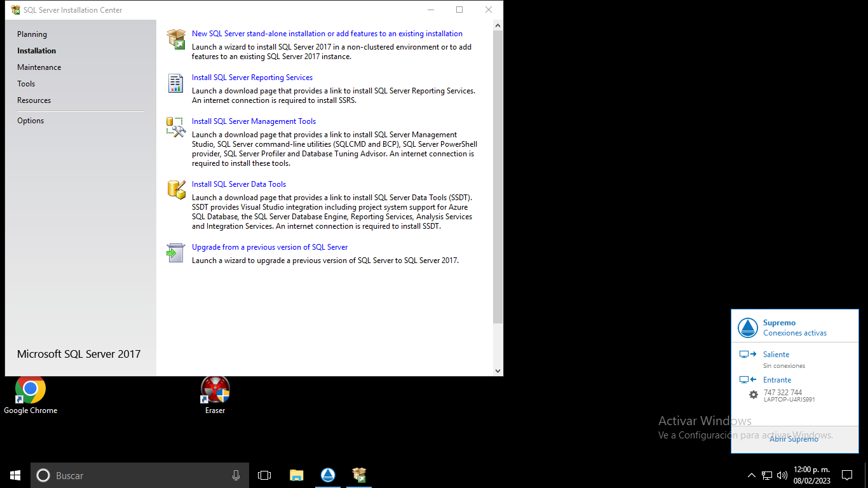Open Task View from the taskbar
Viewport: 868px width, 488px height.
click(264, 475)
